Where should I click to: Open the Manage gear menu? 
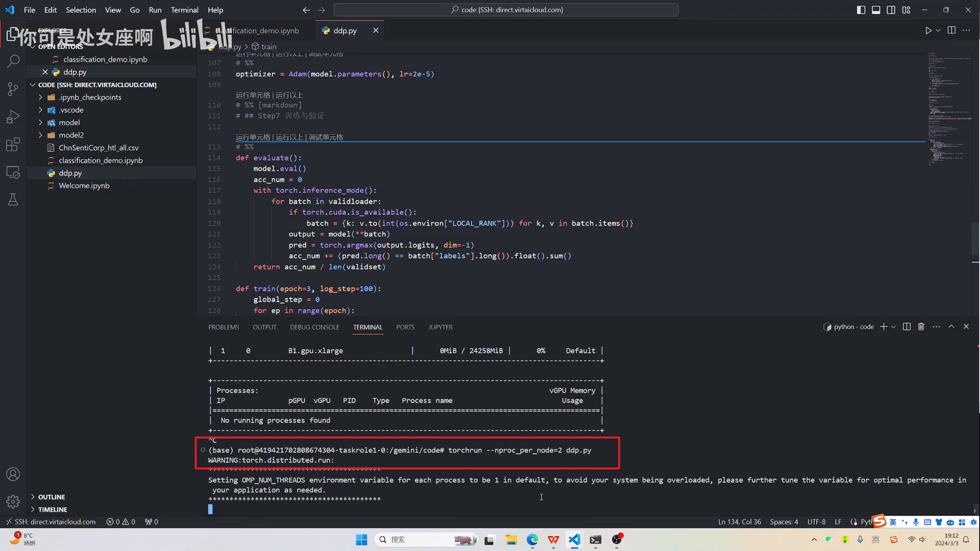coord(13,501)
